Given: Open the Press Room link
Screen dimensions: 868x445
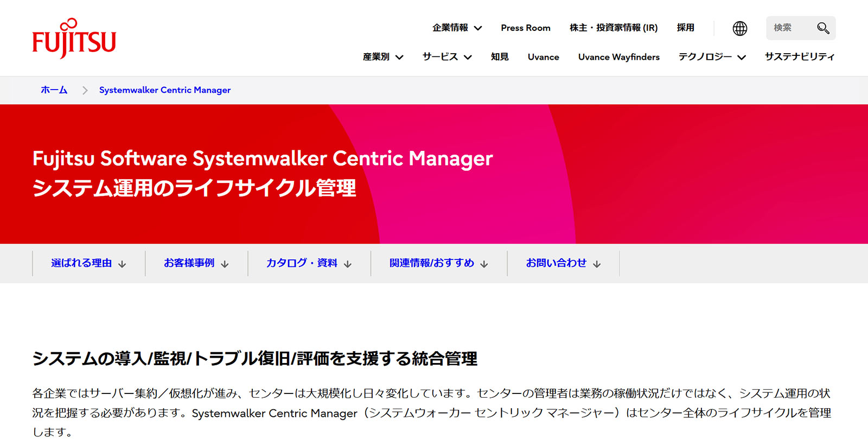Looking at the screenshot, I should click(x=526, y=28).
